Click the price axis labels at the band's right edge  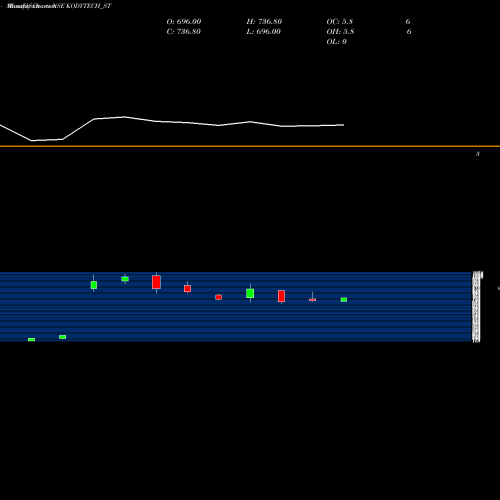[x=476, y=307]
